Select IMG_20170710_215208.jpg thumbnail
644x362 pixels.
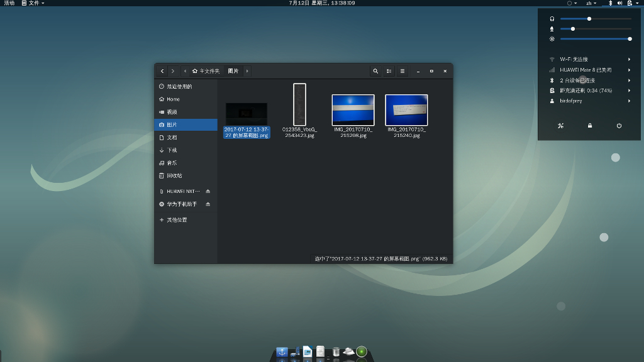tap(353, 110)
